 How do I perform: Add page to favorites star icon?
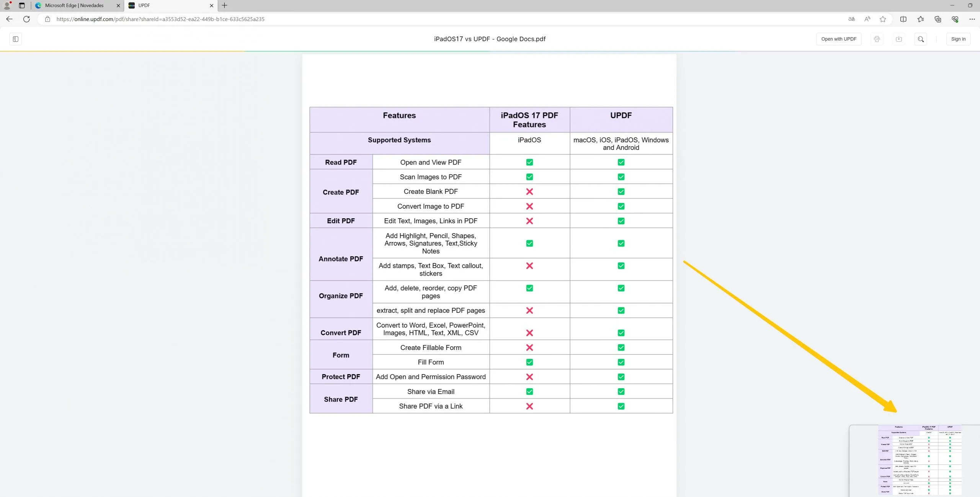pyautogui.click(x=883, y=19)
